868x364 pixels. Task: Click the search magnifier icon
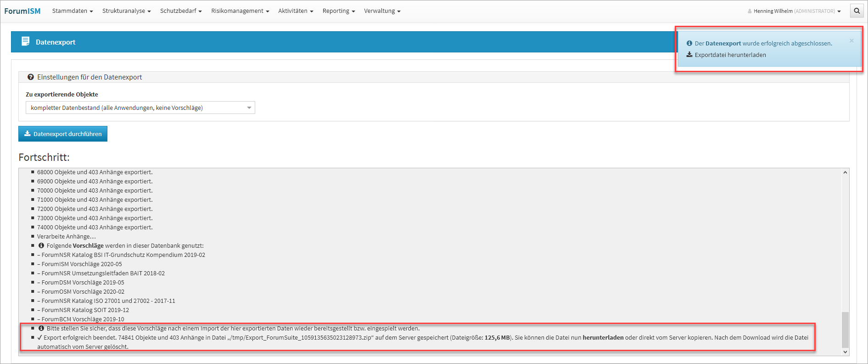(x=857, y=11)
